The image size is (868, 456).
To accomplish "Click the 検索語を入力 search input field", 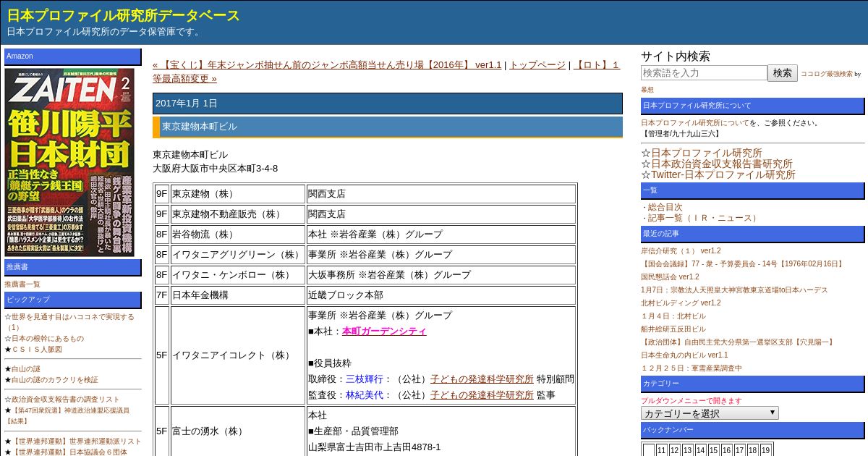I will [x=704, y=73].
